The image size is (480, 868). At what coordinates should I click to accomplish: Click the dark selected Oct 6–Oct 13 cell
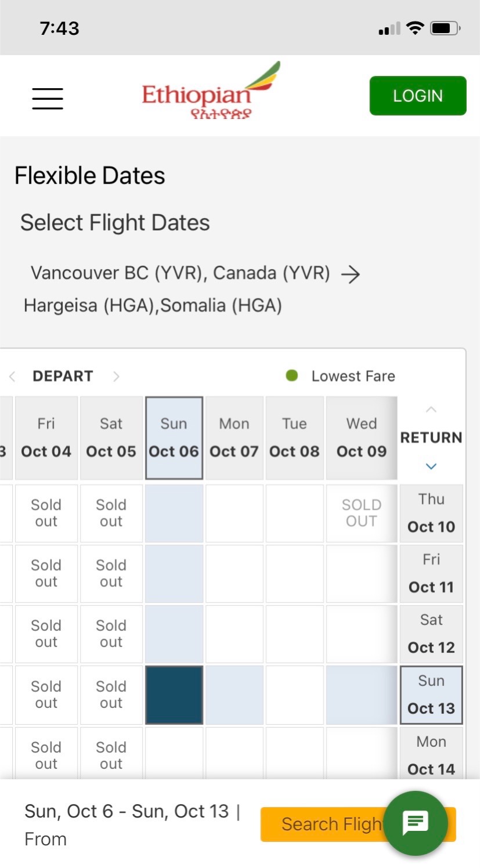point(174,695)
